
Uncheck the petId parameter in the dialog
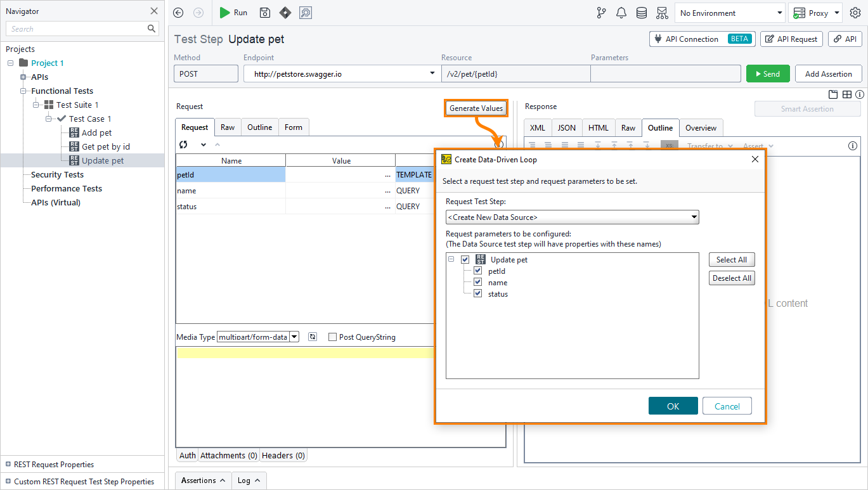click(x=477, y=270)
